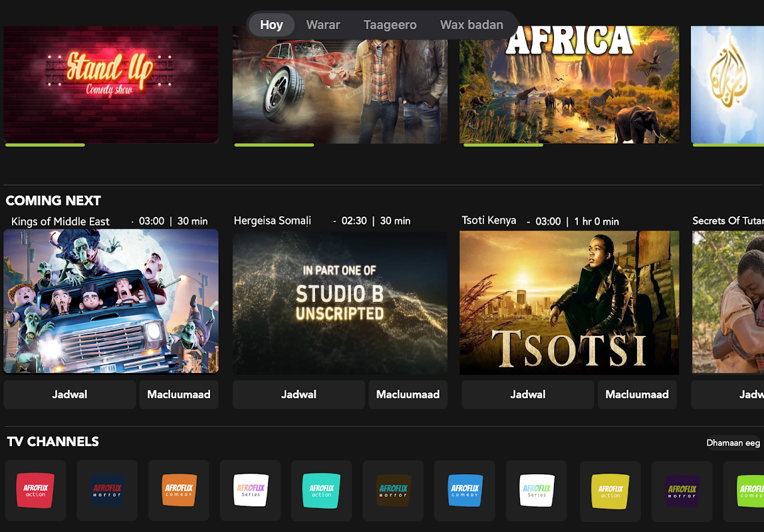Click Macluumaad under Tsoti Kenya

point(637,394)
